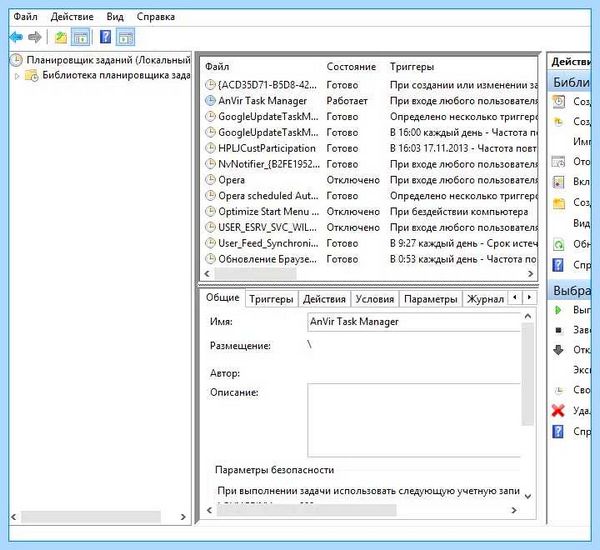The image size is (600, 550).
Task: Delete selected task with red X icon
Action: (x=559, y=411)
